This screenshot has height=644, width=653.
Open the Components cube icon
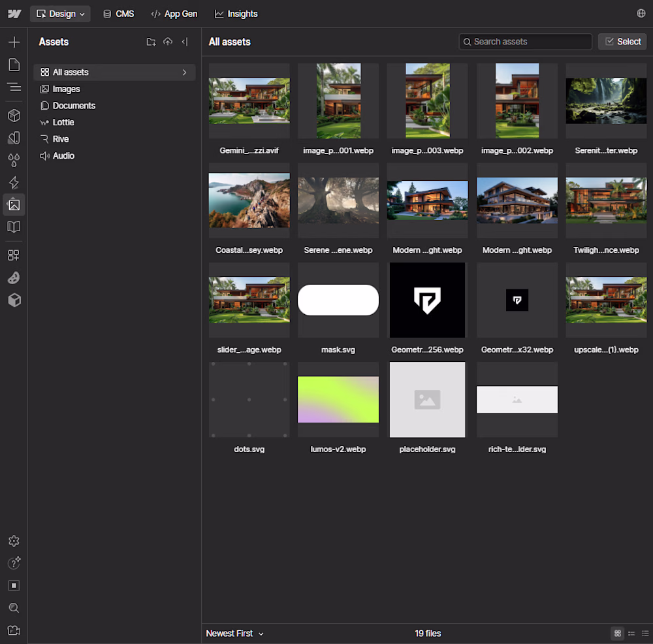pyautogui.click(x=14, y=116)
